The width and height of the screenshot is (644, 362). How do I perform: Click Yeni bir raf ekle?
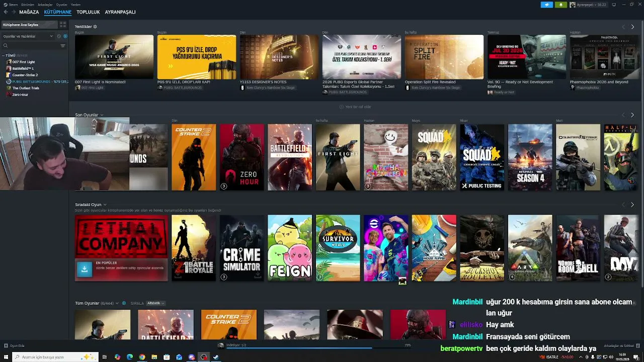click(355, 107)
